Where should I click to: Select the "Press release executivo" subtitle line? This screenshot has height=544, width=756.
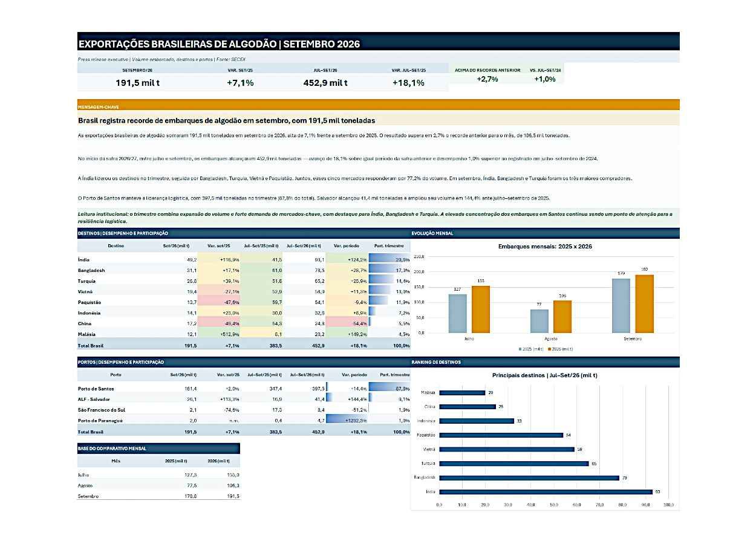pos(161,59)
